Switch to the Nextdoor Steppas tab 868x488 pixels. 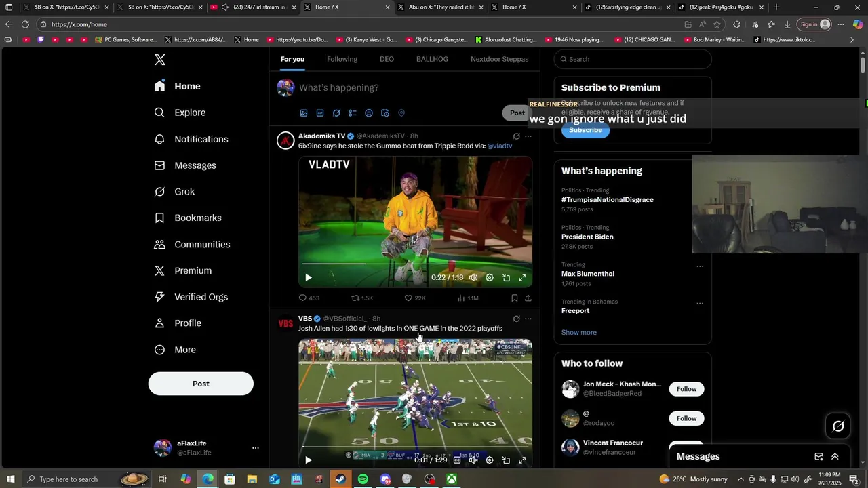pos(499,59)
